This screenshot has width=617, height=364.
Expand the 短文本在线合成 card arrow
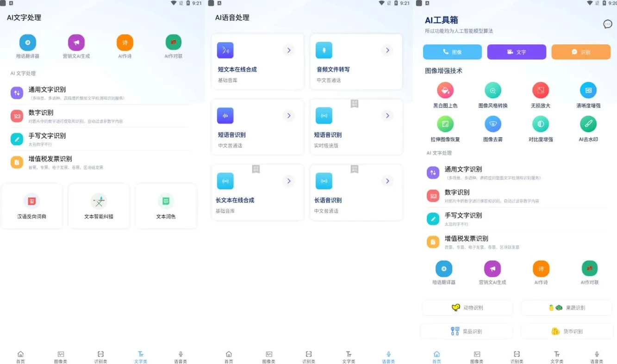[x=289, y=50]
